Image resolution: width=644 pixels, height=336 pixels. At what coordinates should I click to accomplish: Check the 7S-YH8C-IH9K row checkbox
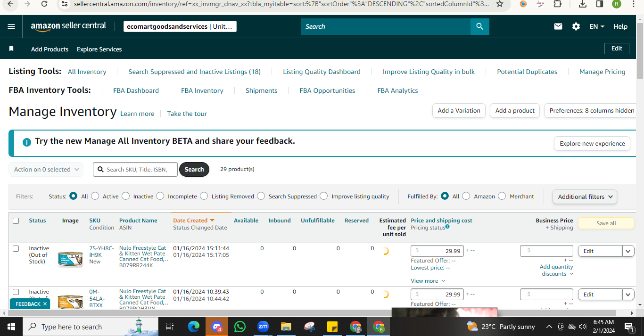[16, 248]
